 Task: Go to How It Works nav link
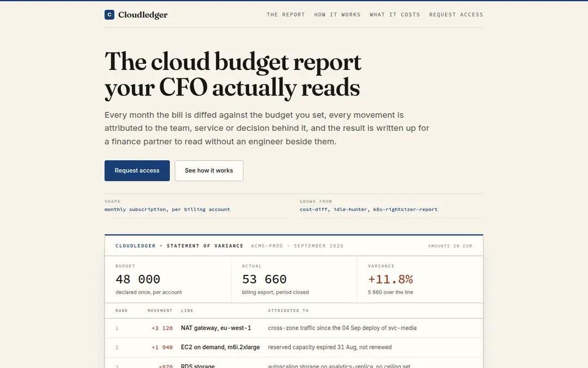click(x=337, y=15)
